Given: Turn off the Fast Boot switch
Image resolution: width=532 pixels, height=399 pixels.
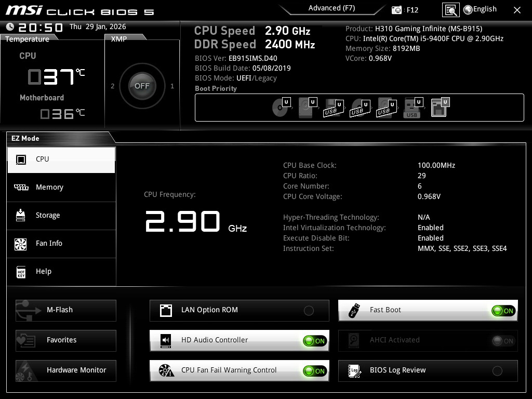Looking at the screenshot, I should click(503, 311).
